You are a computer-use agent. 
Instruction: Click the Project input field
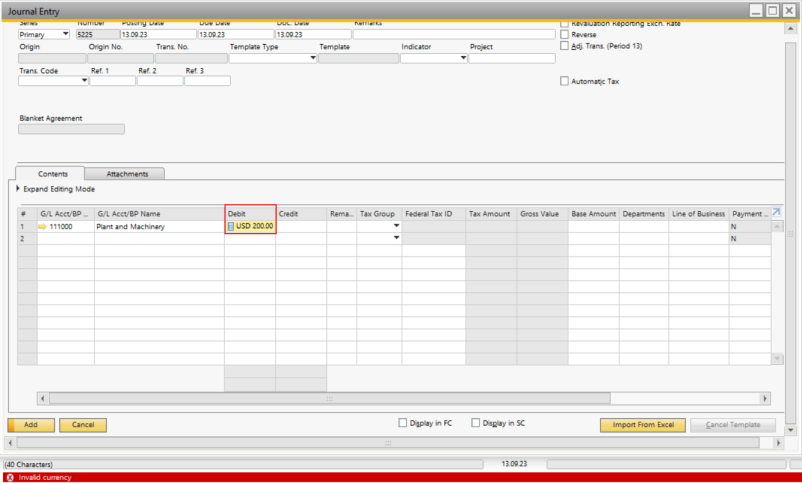click(512, 58)
